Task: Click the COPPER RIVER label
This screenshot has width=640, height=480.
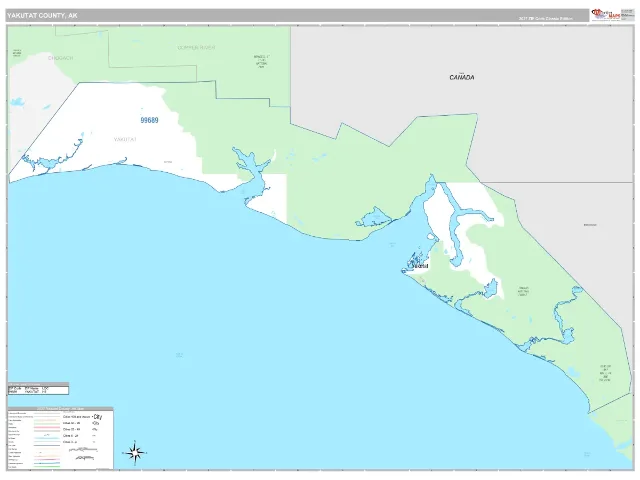Action: 196,47
